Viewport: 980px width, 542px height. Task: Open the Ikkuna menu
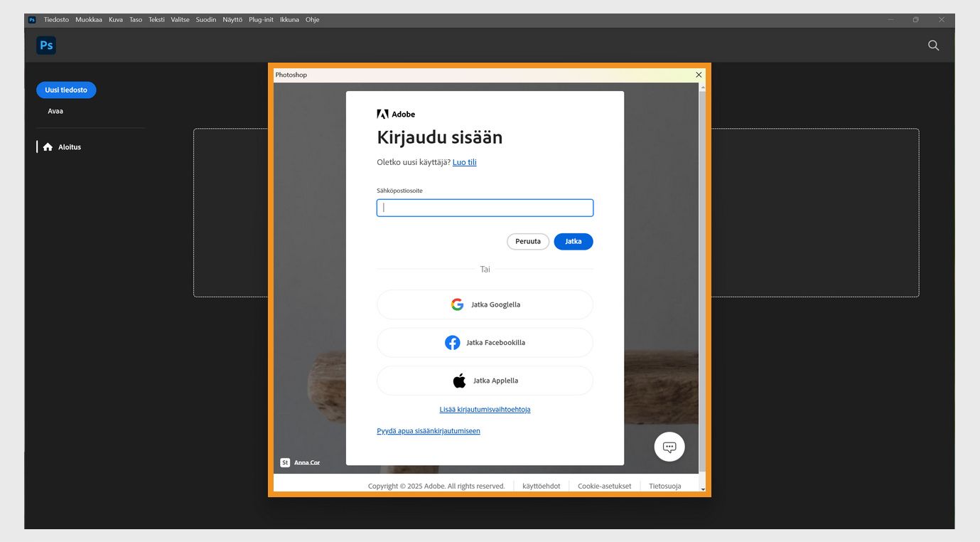[289, 19]
